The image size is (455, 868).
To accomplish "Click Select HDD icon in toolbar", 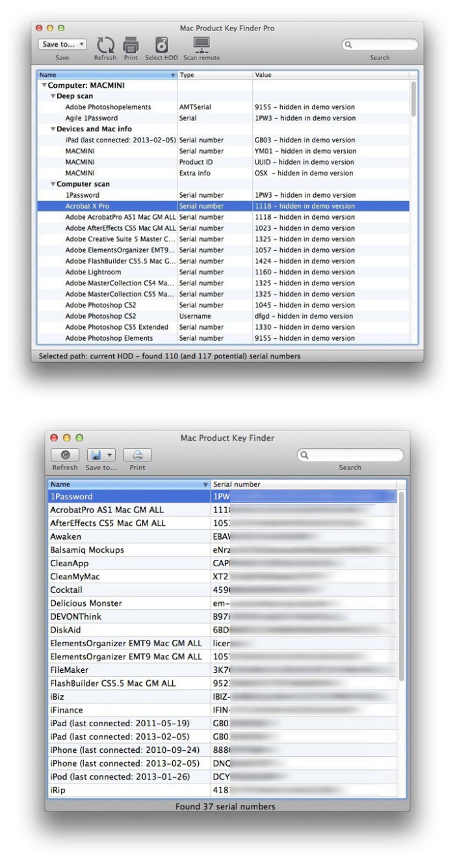I will [x=162, y=45].
